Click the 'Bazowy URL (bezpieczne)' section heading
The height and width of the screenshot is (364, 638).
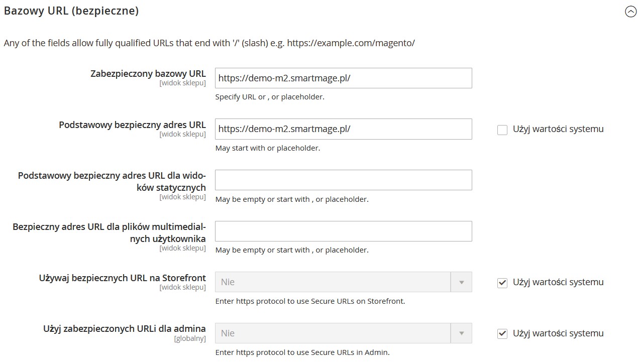(x=71, y=11)
